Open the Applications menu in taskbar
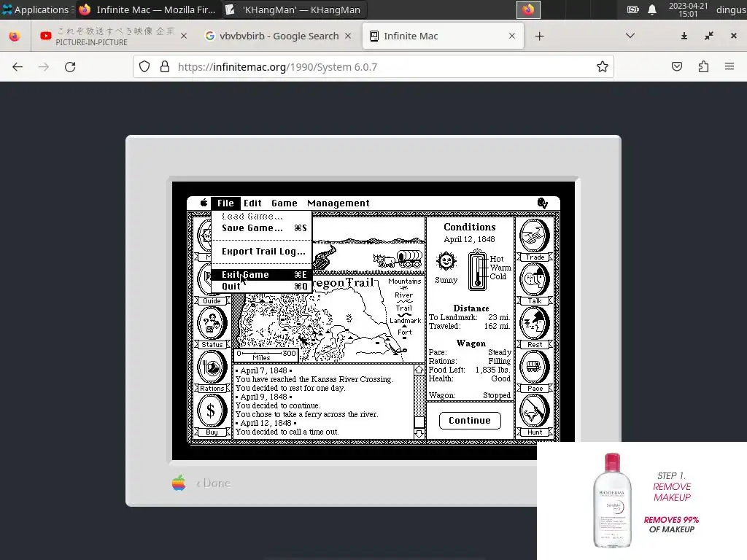Screen dimensions: 747x560 click(x=36, y=9)
